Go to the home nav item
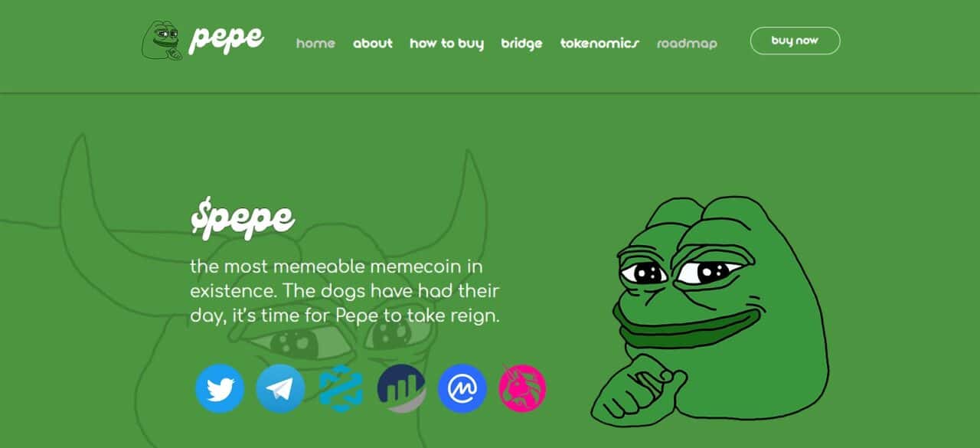The width and height of the screenshot is (980, 448). tap(315, 43)
